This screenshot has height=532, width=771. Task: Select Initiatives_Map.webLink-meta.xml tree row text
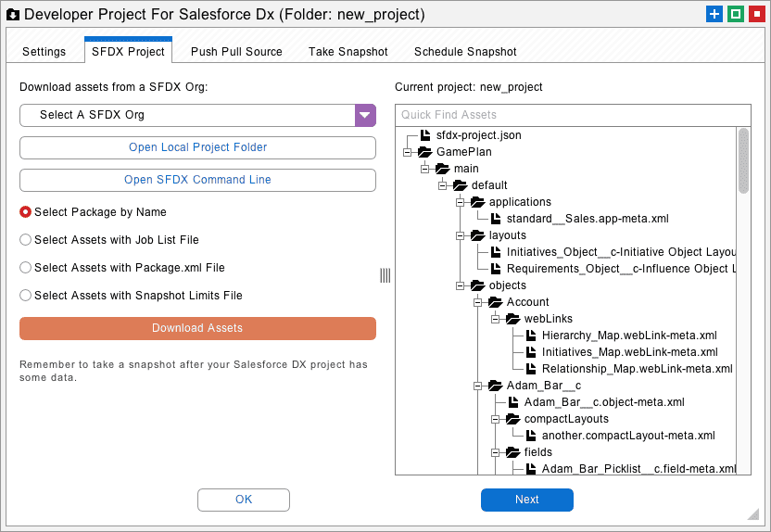629,352
